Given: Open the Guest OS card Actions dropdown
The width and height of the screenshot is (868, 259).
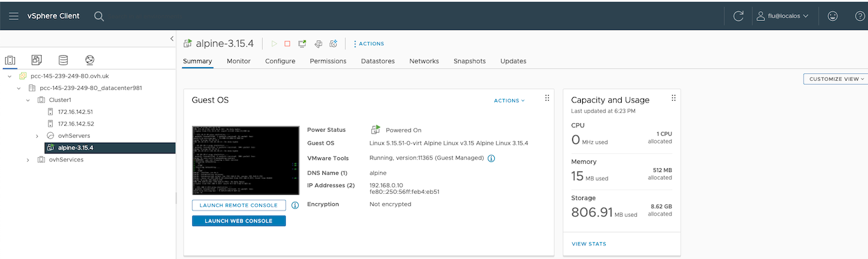Looking at the screenshot, I should click(x=509, y=101).
